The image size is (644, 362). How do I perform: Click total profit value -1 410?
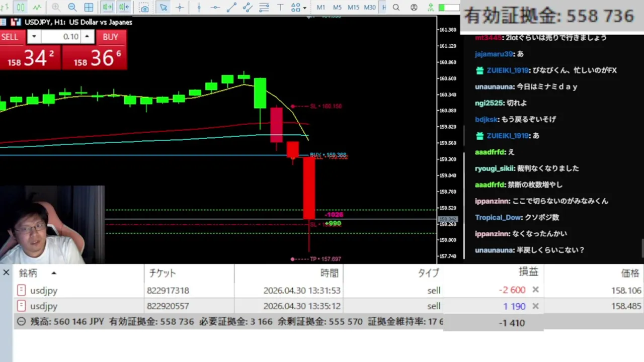(x=512, y=323)
